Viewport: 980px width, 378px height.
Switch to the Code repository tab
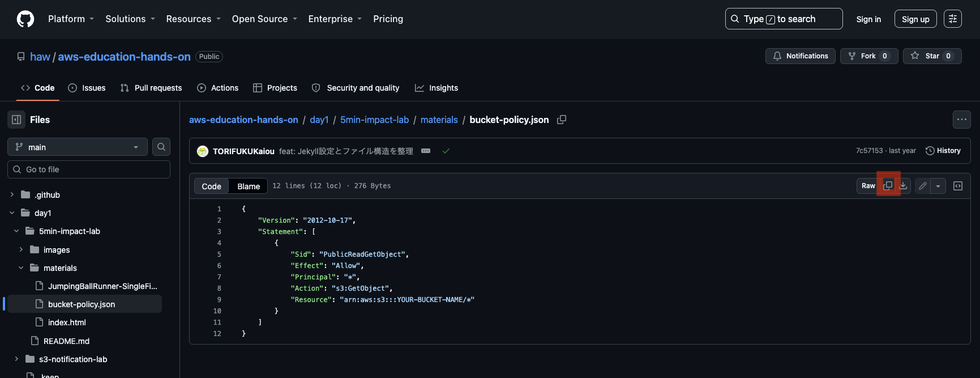[37, 88]
